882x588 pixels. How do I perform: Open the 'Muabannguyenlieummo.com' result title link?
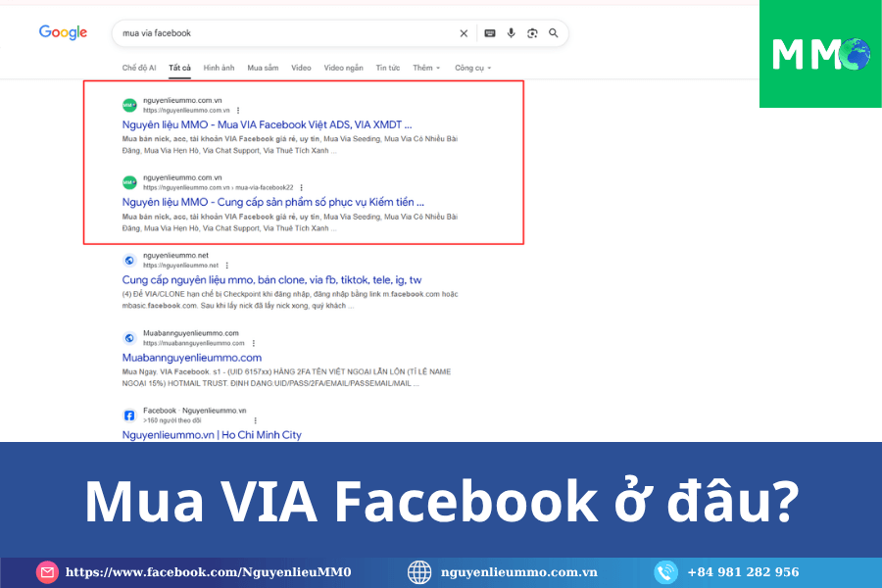tap(192, 358)
